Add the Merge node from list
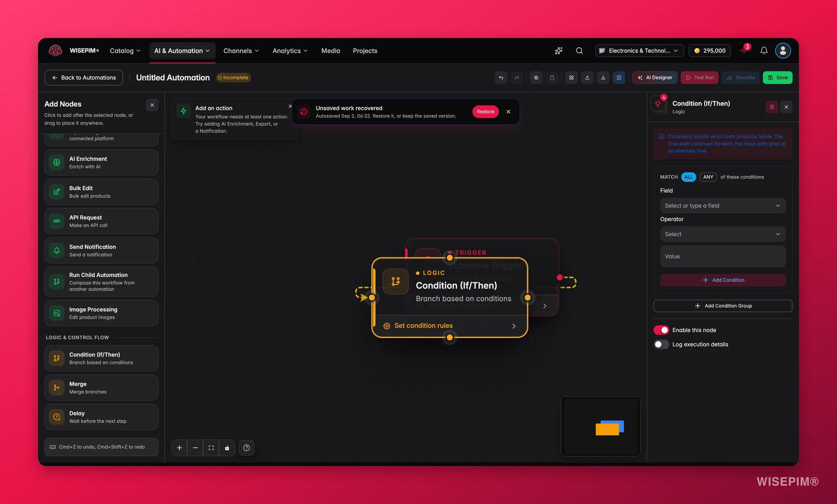The height and width of the screenshot is (504, 837). pyautogui.click(x=101, y=388)
